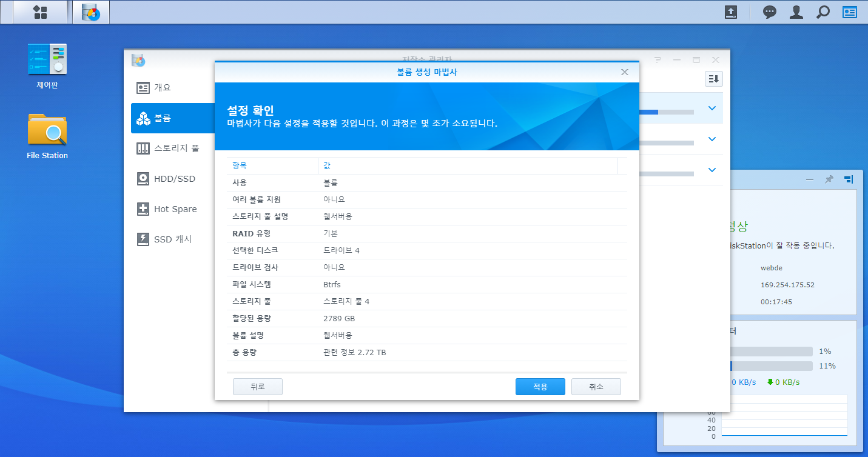Expand the first volume chevron

[x=712, y=108]
